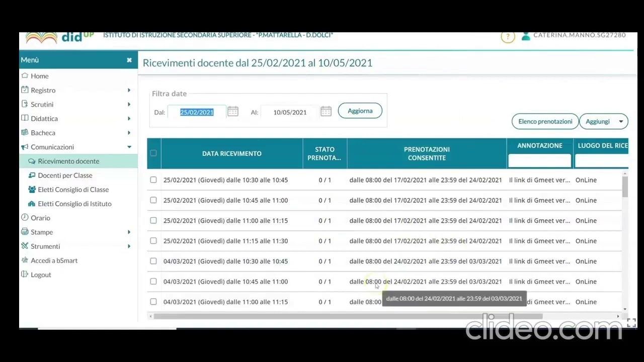Click the Didattica book icon
This screenshot has height=362, width=644.
25,118
